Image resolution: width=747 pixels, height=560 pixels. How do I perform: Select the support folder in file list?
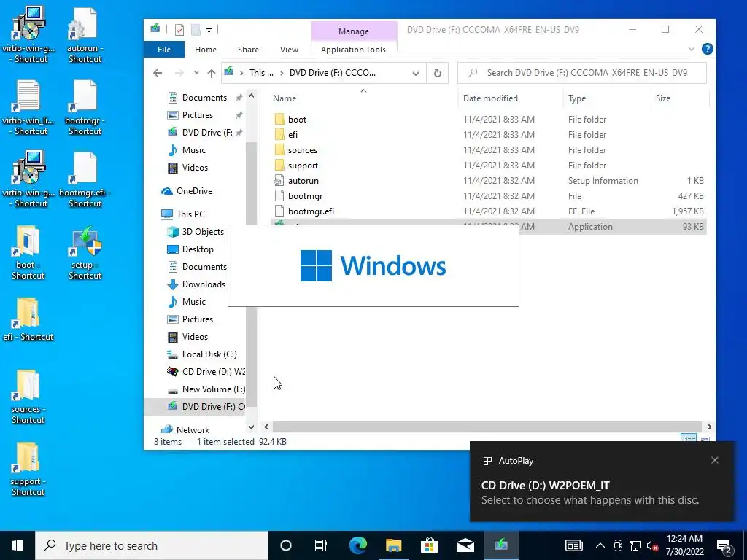pos(488,166)
